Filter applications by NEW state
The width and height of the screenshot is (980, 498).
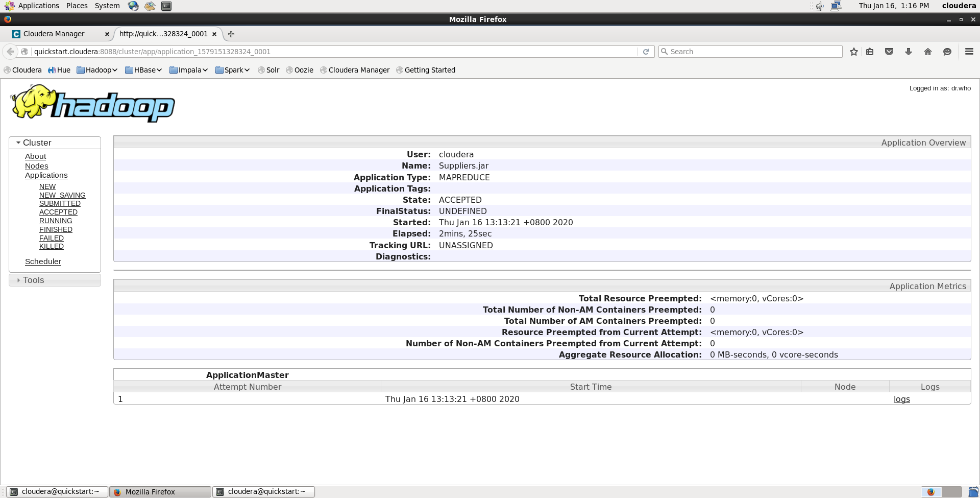pyautogui.click(x=47, y=187)
